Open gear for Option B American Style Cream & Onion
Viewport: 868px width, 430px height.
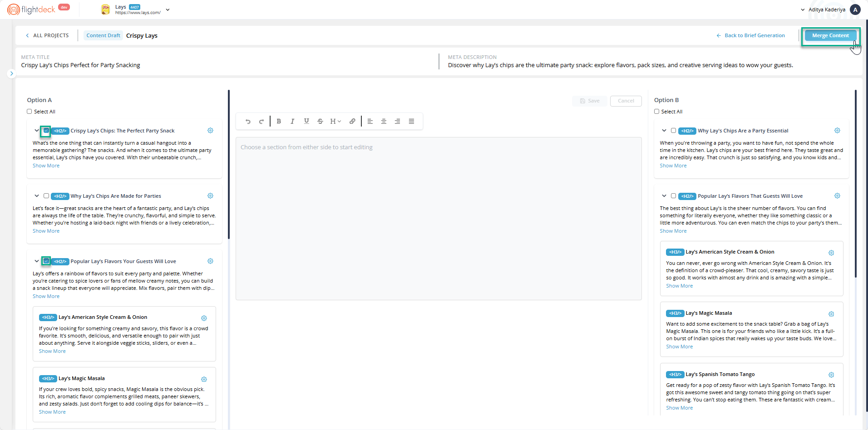tap(831, 253)
